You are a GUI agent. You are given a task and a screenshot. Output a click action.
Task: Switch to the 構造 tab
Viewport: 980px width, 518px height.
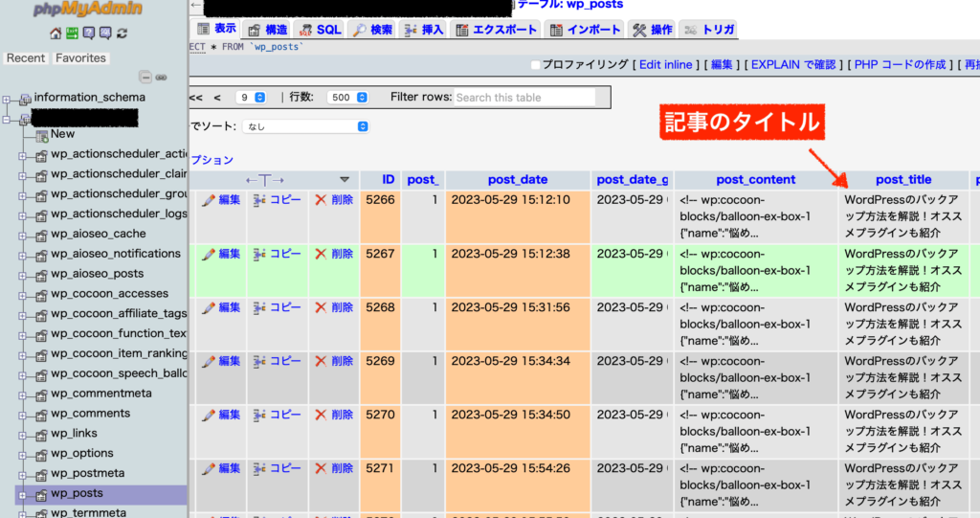(x=268, y=30)
